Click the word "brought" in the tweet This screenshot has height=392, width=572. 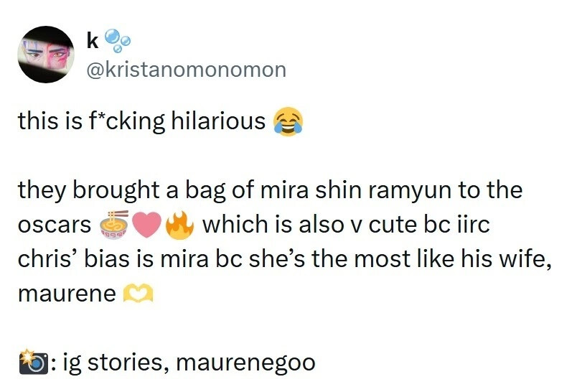[109, 190]
